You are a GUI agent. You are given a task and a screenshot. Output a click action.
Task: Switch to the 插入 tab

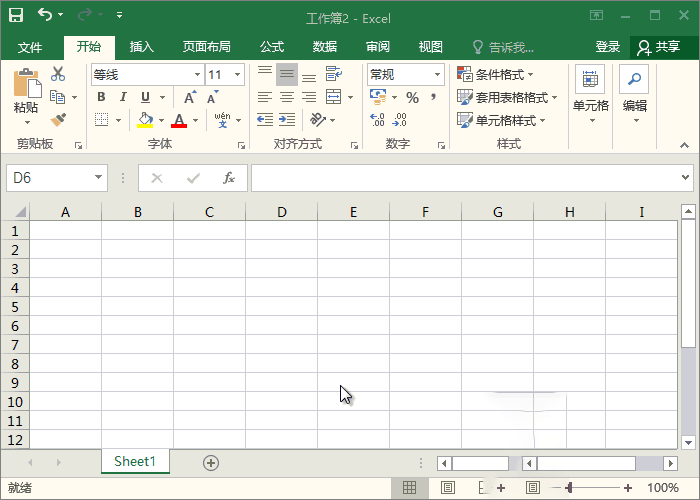point(142,47)
